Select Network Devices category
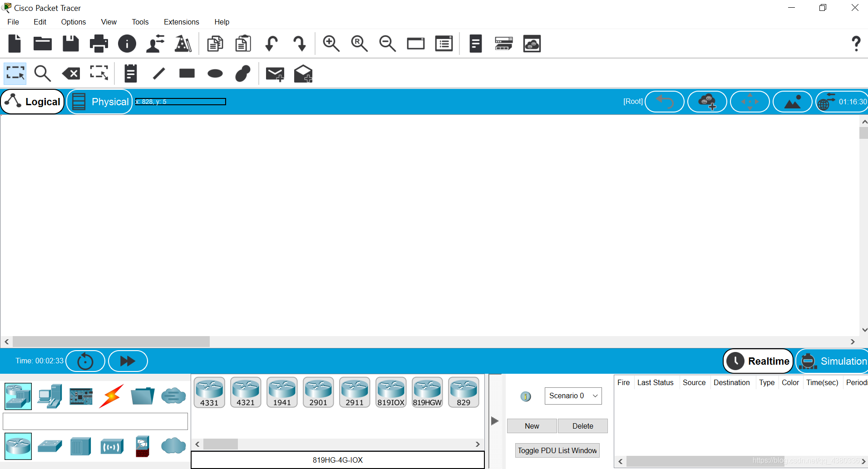The width and height of the screenshot is (868, 469). tap(18, 396)
